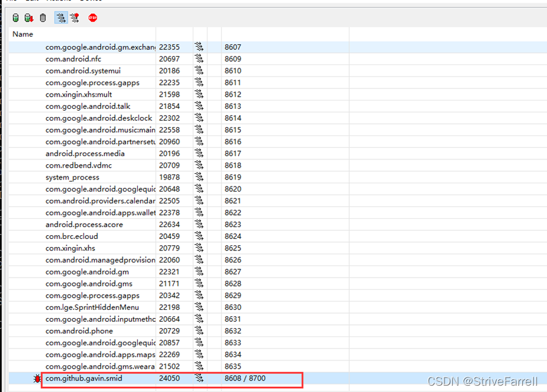Viewport: 547px width, 392px height.
Task: Click PID value 20857
Action: [x=169, y=343]
